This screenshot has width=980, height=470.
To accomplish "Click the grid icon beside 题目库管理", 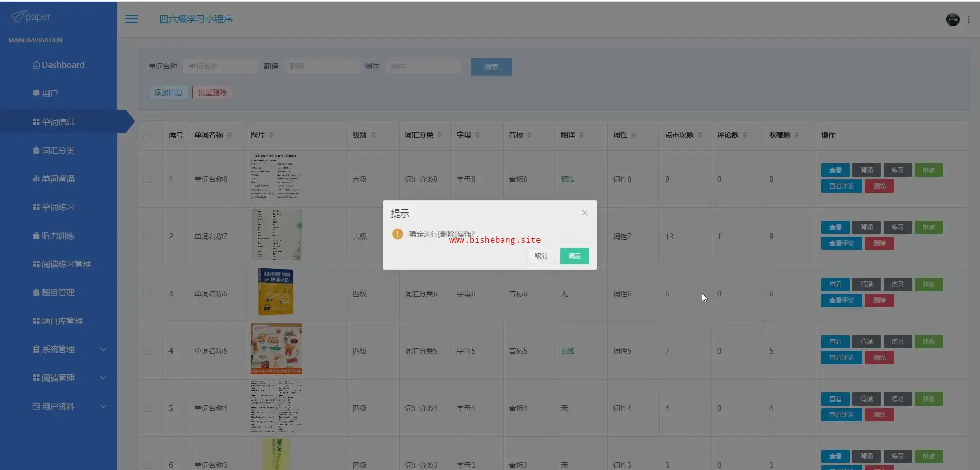I will (x=36, y=321).
